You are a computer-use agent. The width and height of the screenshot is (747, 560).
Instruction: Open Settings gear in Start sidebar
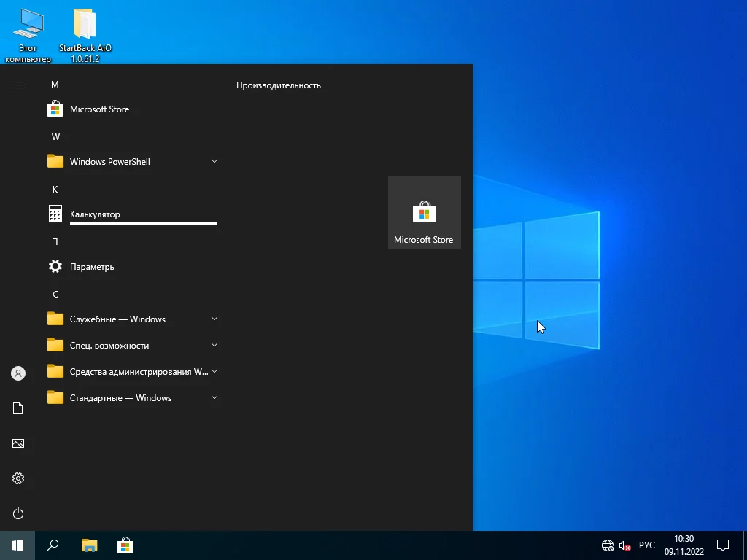(18, 478)
